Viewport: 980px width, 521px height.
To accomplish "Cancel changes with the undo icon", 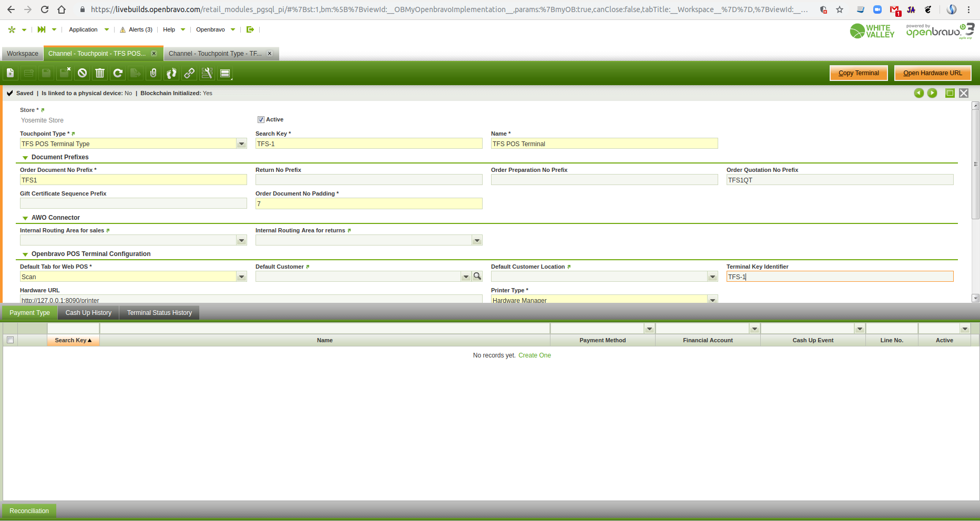I will click(82, 73).
